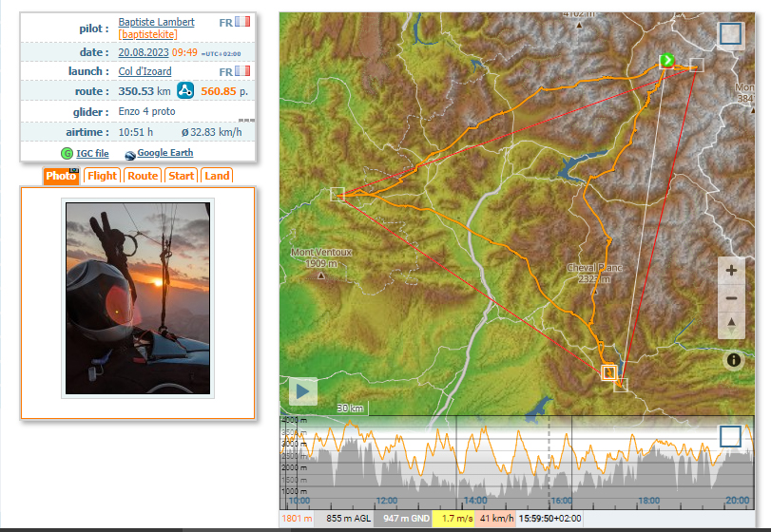Click the 09:49 takeoff time

(x=184, y=52)
